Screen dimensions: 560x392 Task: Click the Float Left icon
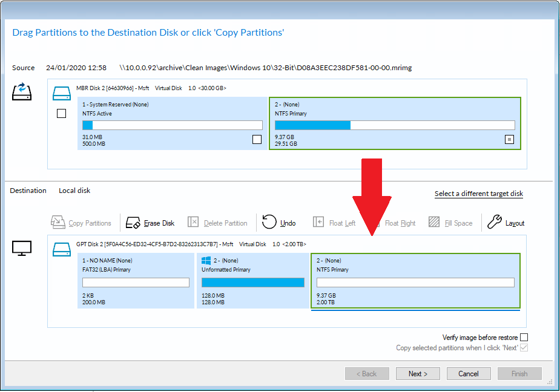(318, 223)
